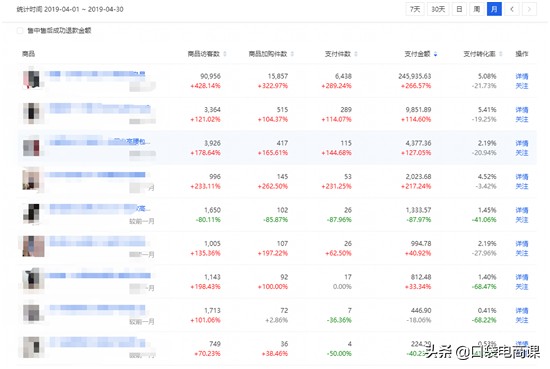550x369 pixels.
Task: Open product thumbnail in the 1,143 visitors row
Action: [33, 280]
